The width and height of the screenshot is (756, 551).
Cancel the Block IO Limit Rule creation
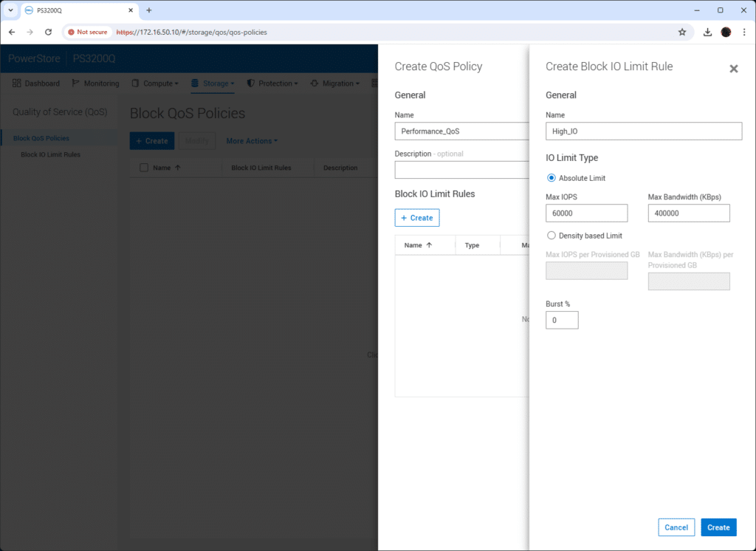pos(676,527)
